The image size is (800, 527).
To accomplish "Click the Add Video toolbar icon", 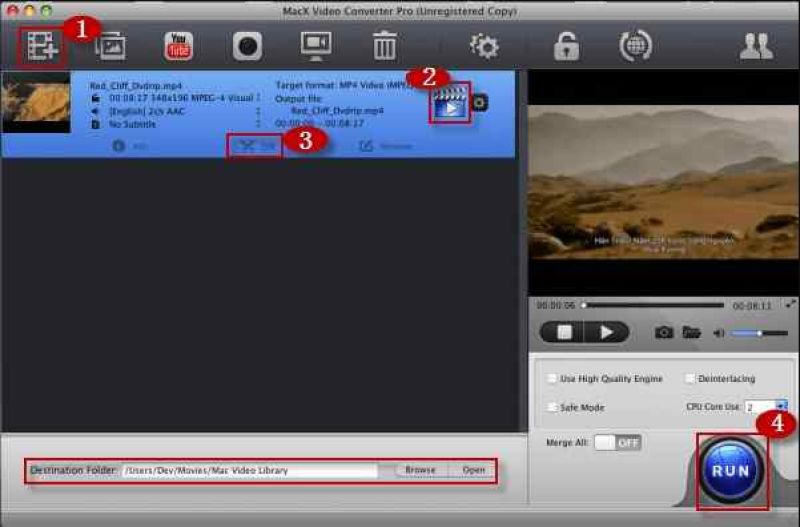I will click(x=41, y=46).
